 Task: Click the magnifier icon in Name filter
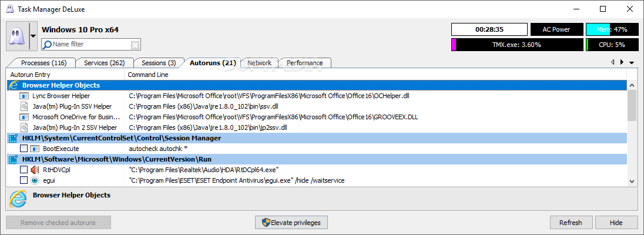(x=47, y=45)
